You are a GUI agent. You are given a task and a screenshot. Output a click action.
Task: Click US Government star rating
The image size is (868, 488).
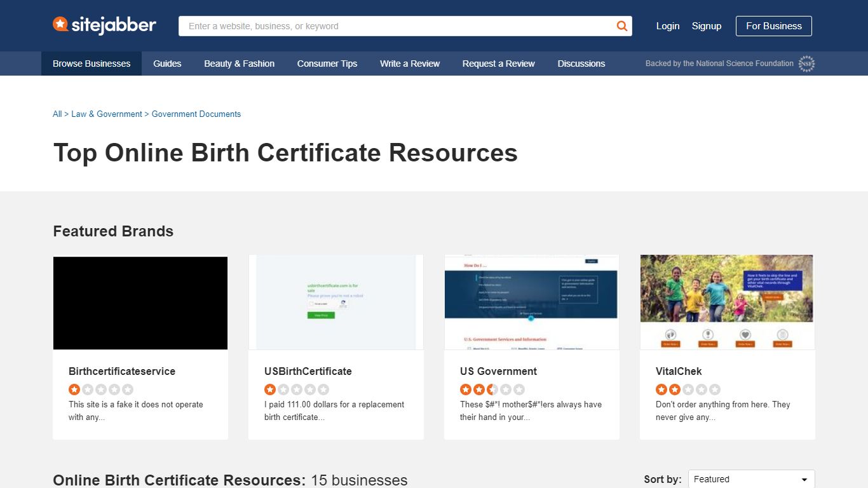tap(492, 390)
